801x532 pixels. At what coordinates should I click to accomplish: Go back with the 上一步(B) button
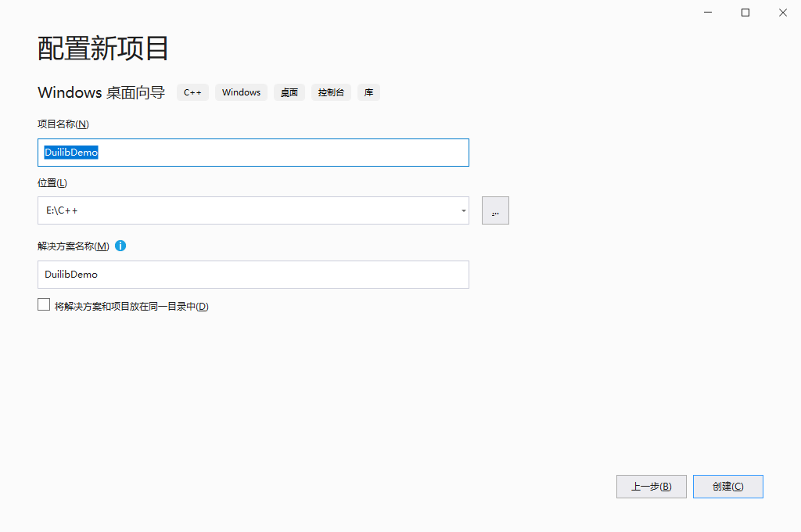click(651, 487)
